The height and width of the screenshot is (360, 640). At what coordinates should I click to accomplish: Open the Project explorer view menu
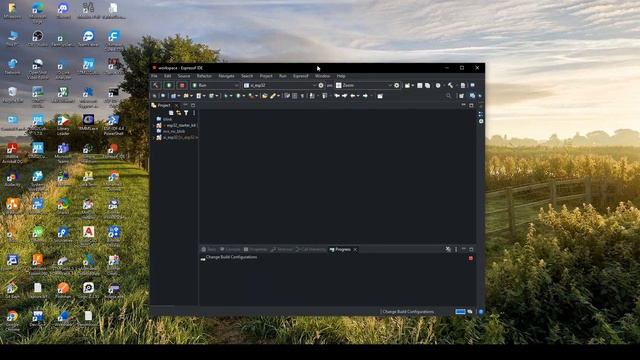194,113
